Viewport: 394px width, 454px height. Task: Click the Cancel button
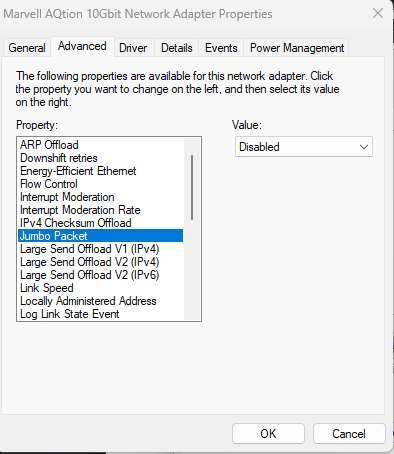349,434
